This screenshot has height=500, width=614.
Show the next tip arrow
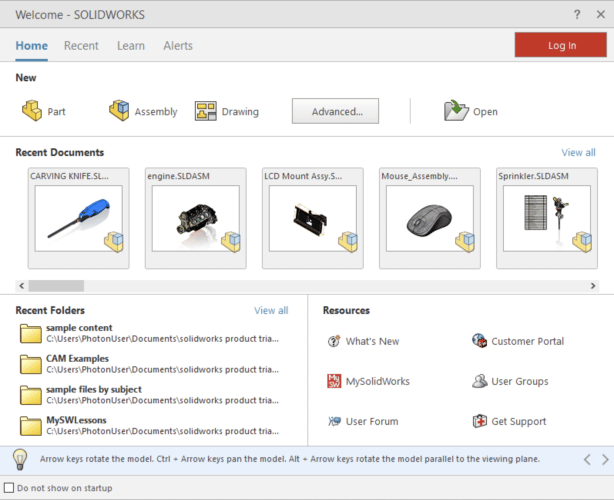(605, 459)
